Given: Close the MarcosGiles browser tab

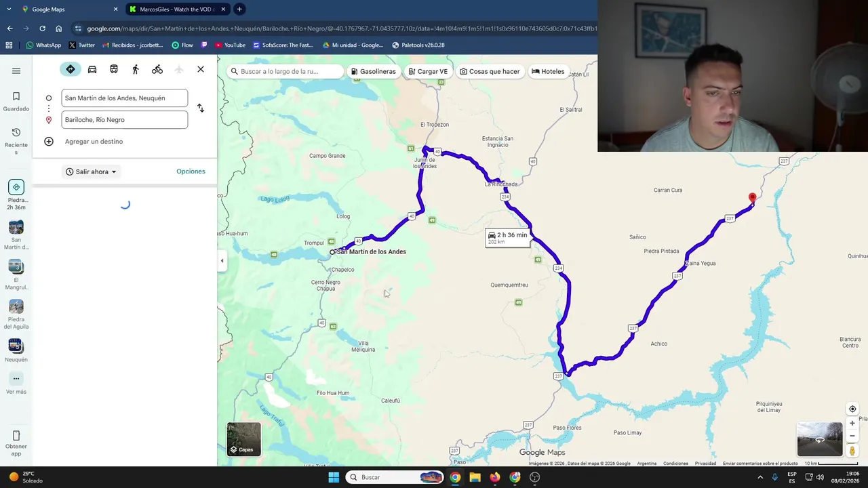Looking at the screenshot, I should coord(223,9).
